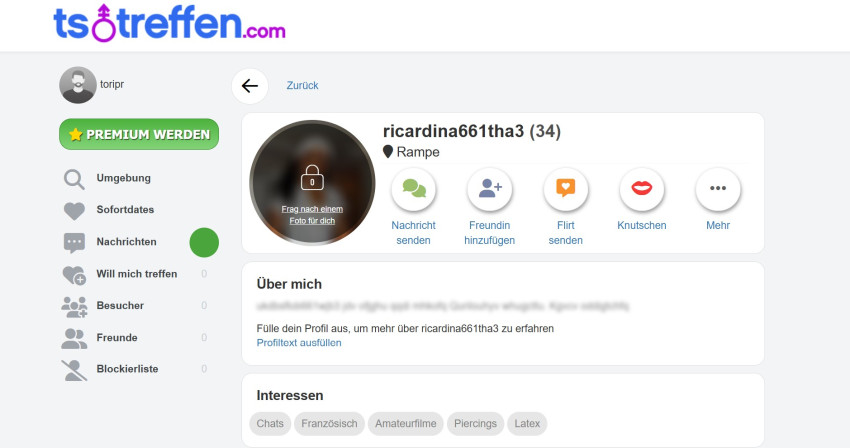The height and width of the screenshot is (448, 850).
Task: Send a flirt with heart speech icon
Action: tap(565, 189)
